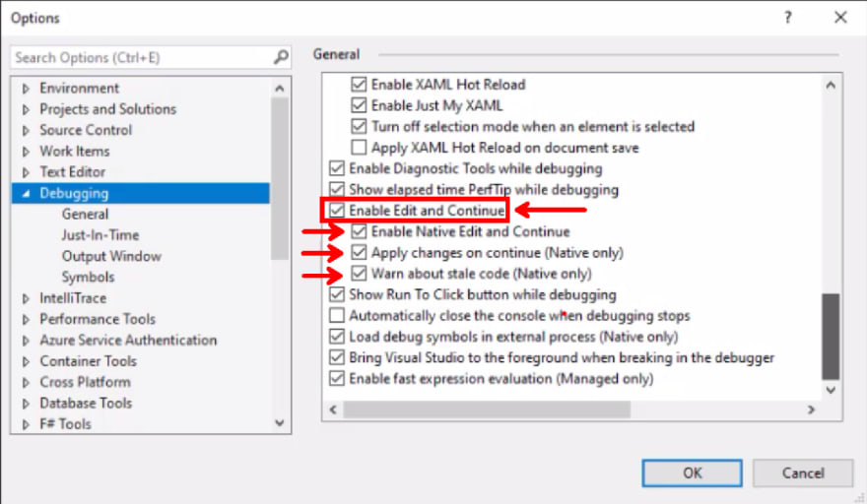Toggle Enable fast expression evaluation (Managed only)
The image size is (867, 504).
tap(337, 379)
